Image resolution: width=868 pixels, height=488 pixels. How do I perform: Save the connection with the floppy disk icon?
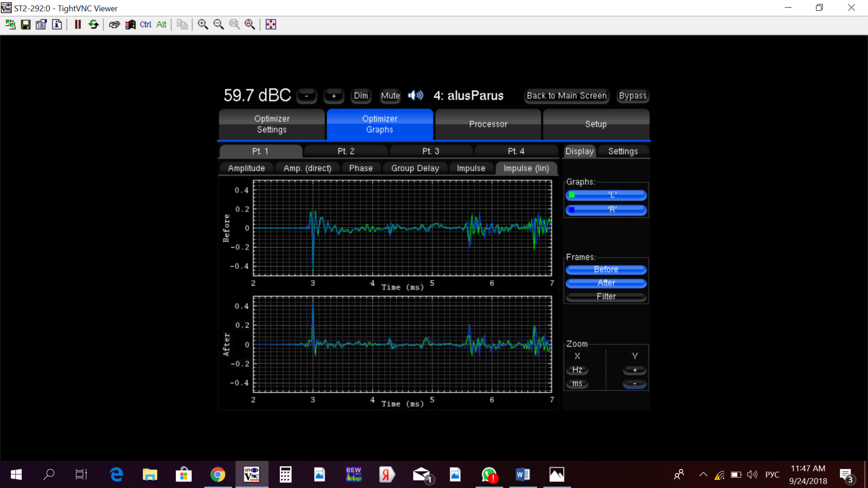(x=25, y=24)
